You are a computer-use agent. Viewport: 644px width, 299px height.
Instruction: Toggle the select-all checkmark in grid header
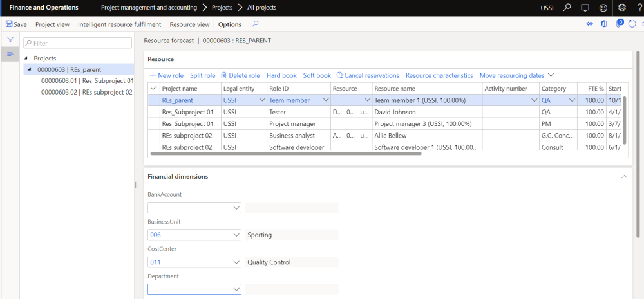[x=153, y=89]
